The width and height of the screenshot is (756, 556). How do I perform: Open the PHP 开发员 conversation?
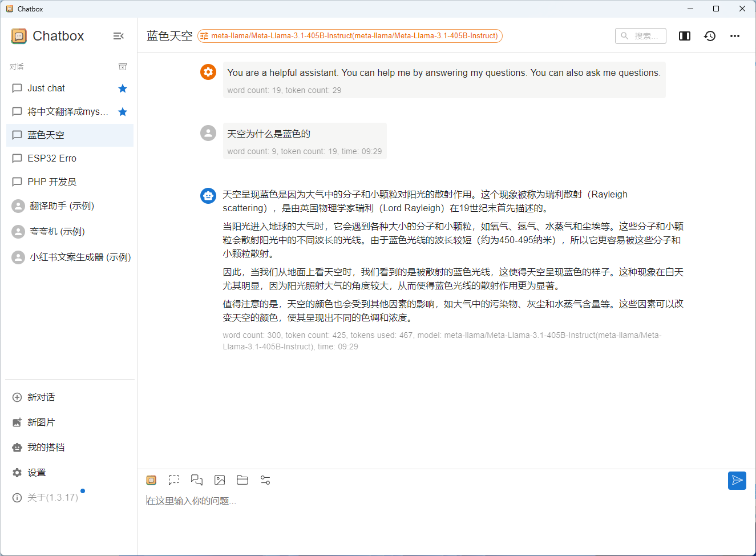(x=51, y=182)
